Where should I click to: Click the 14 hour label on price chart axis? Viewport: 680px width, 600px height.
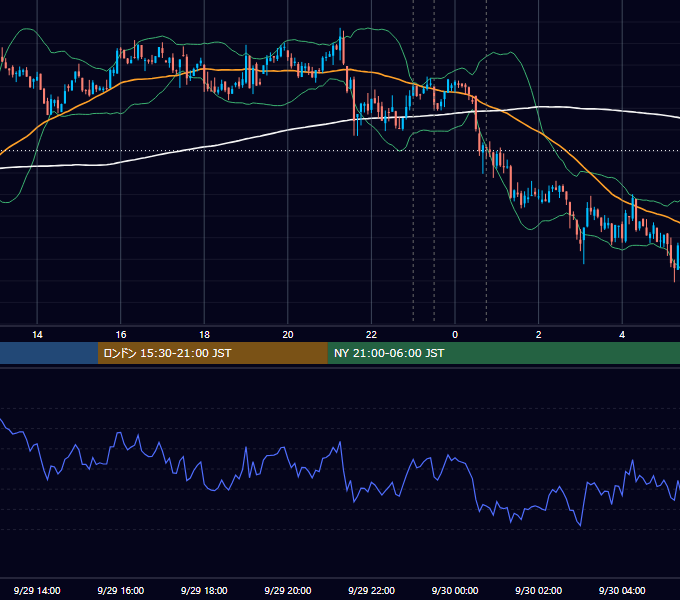[x=37, y=335]
